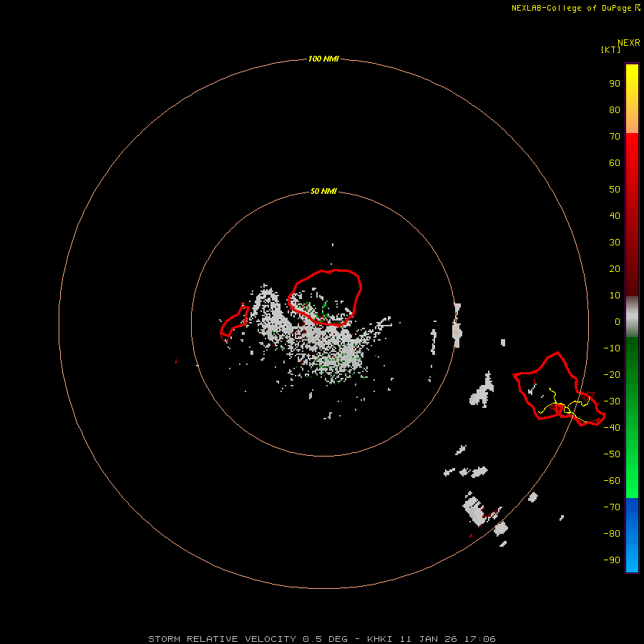Click the 20 value on the velocity scale
This screenshot has height=644, width=644.
[x=615, y=269]
